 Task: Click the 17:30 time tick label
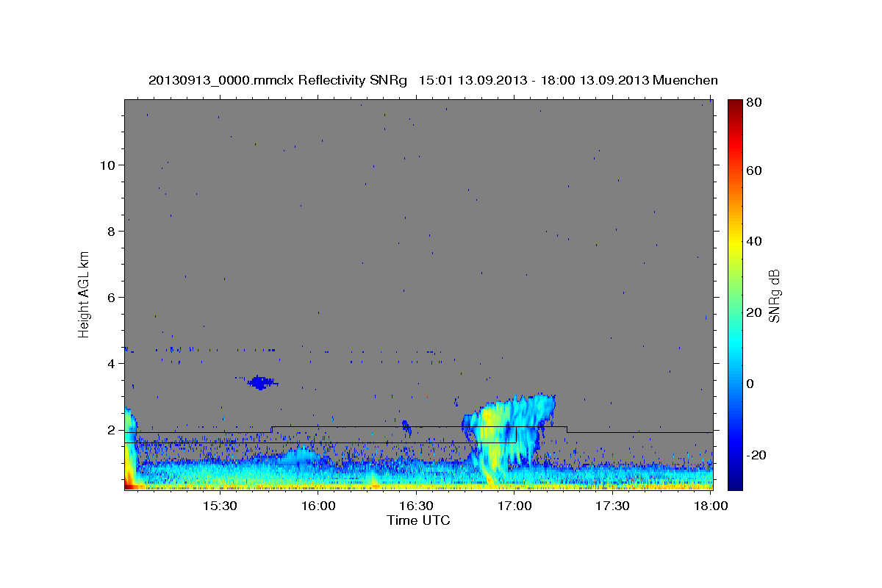click(612, 506)
